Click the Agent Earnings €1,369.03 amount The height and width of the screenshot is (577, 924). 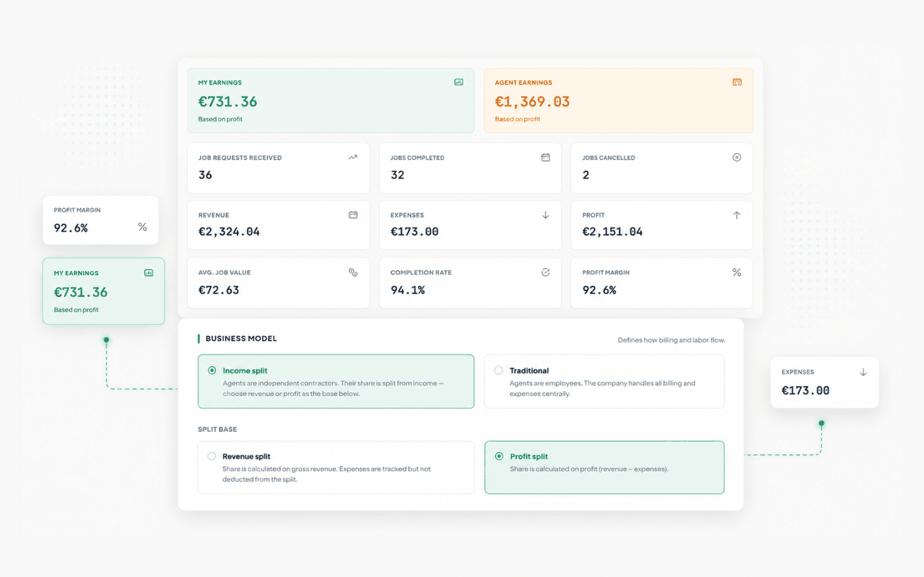pos(533,102)
